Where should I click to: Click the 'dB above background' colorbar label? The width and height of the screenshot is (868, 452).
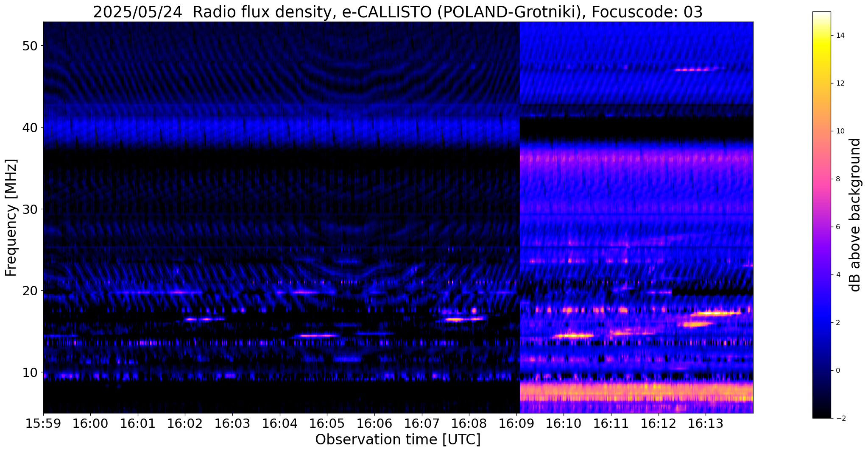coord(855,215)
